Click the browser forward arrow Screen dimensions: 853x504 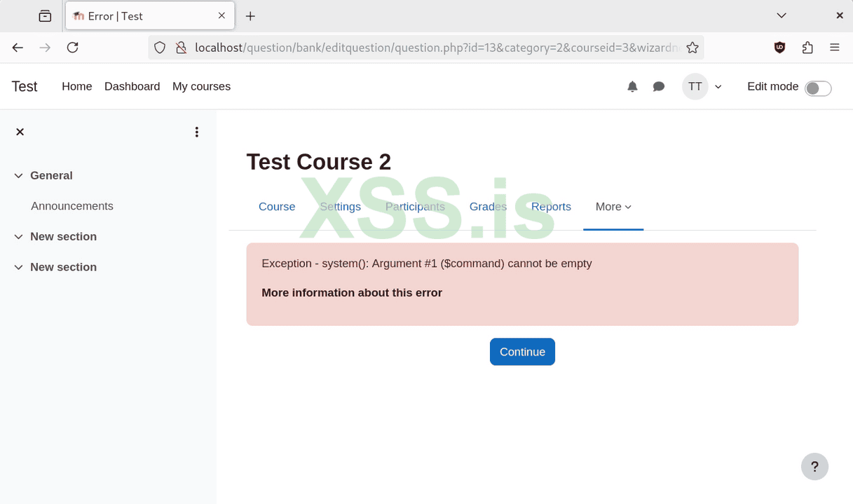pyautogui.click(x=45, y=48)
